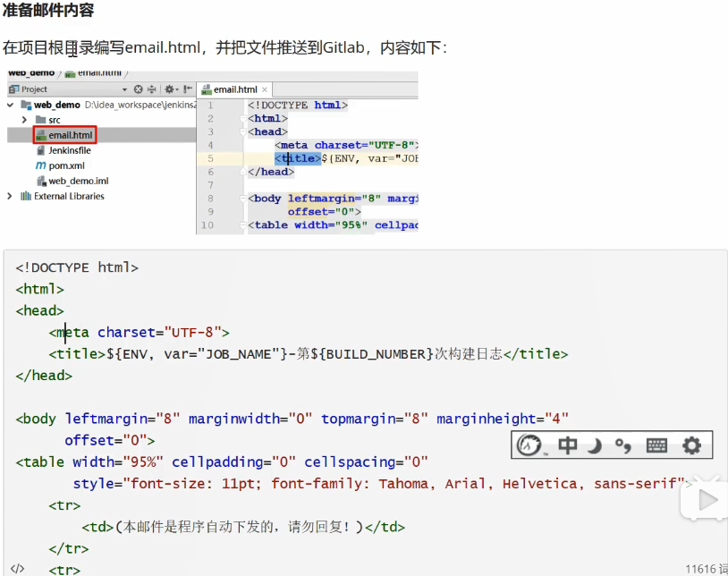Click the meta charset line in code block
The height and width of the screenshot is (576, 728).
coord(140,333)
